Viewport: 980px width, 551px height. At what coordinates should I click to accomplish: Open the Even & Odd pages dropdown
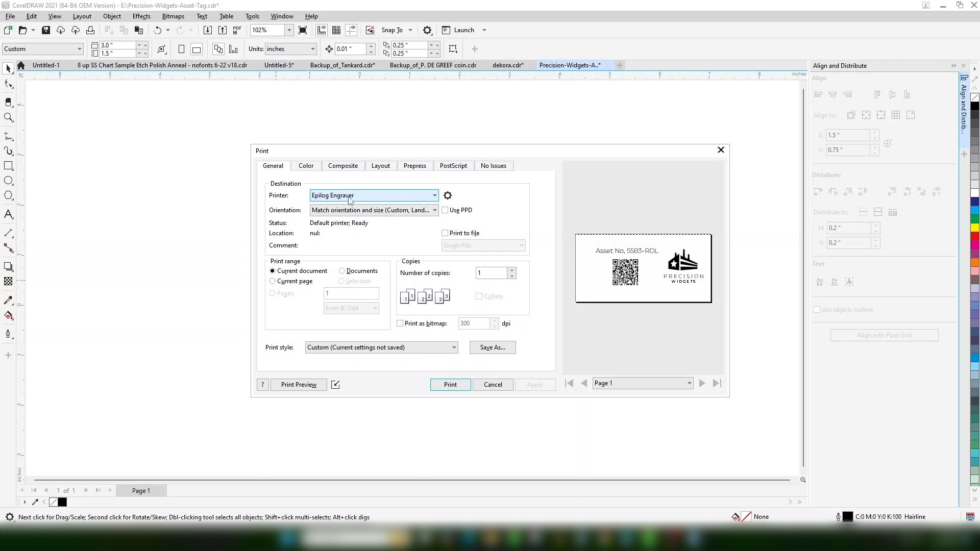pyautogui.click(x=374, y=308)
